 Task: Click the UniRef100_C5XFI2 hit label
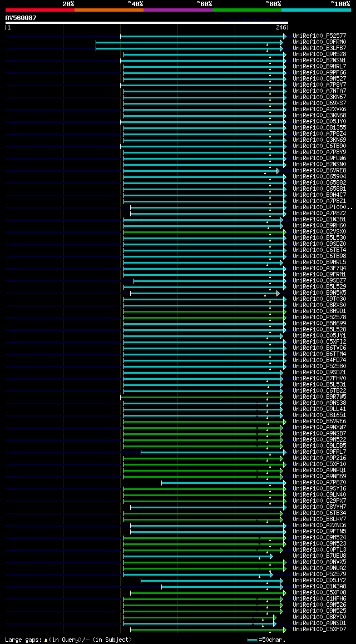point(319,341)
